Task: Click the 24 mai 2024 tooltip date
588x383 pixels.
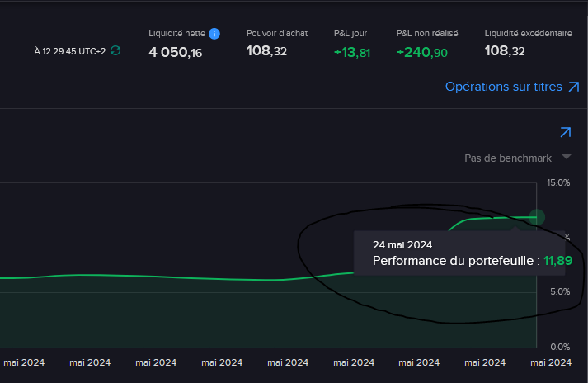Action: [402, 245]
